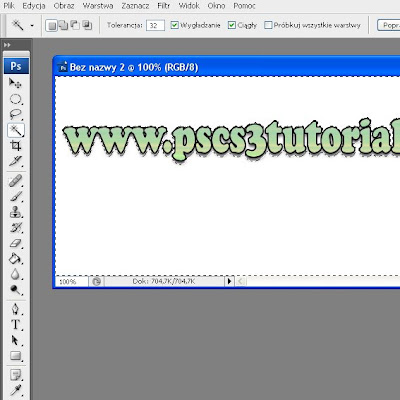Select the Blur tool
This screenshot has height=400, width=400.
point(15,274)
